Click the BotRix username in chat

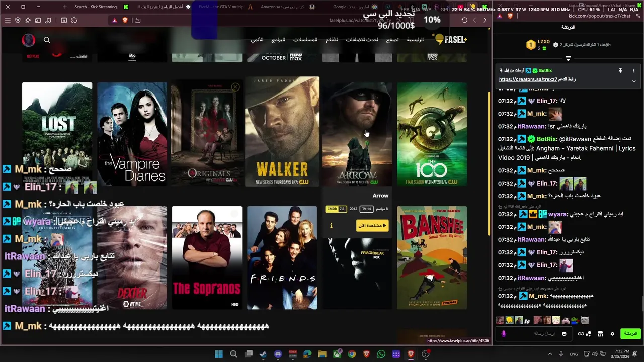[547, 139]
